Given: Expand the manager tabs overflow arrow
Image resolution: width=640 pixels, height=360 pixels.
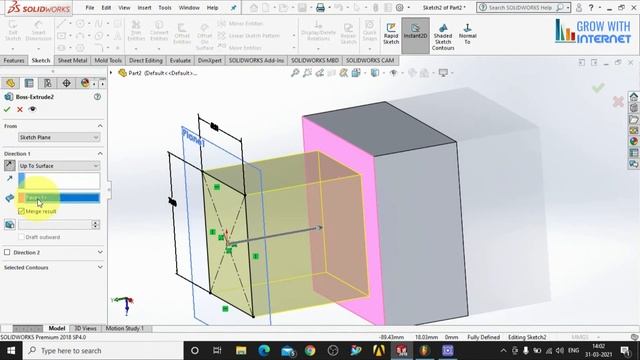Looking at the screenshot, I should tap(102, 83).
